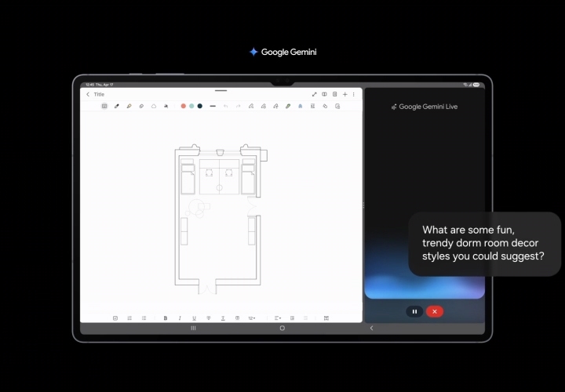Redo the last action
This screenshot has height=392, width=565.
coord(239,106)
